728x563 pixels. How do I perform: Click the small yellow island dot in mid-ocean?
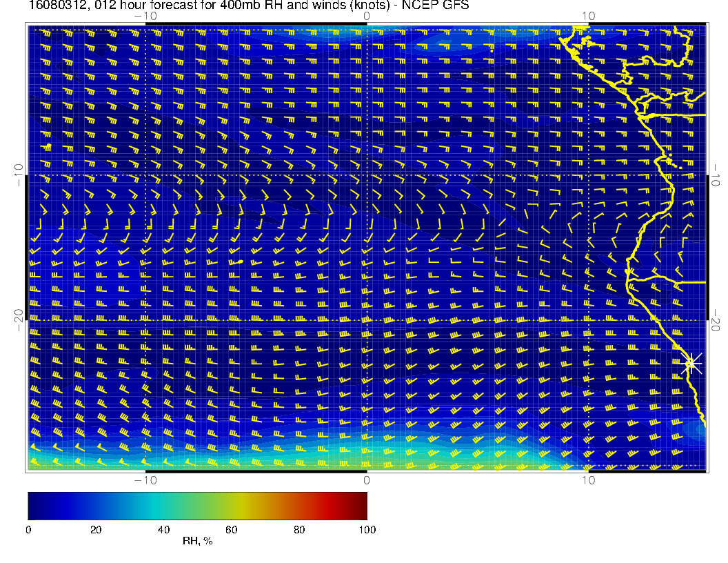point(241,262)
